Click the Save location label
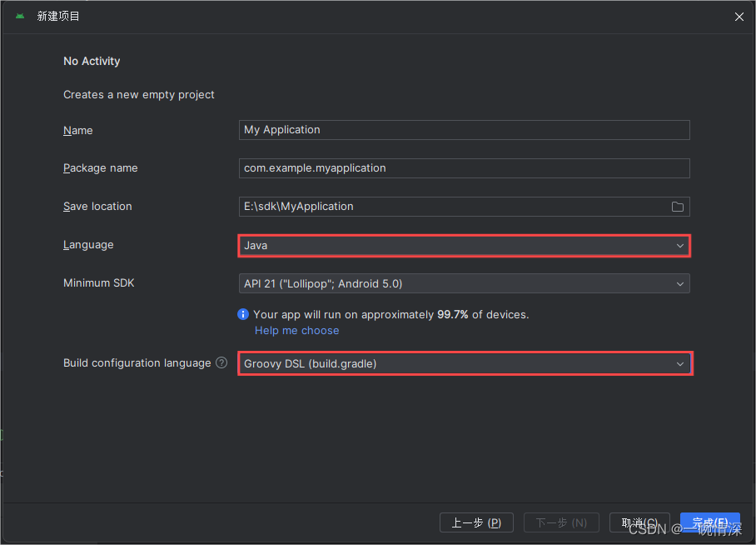 [x=97, y=206]
